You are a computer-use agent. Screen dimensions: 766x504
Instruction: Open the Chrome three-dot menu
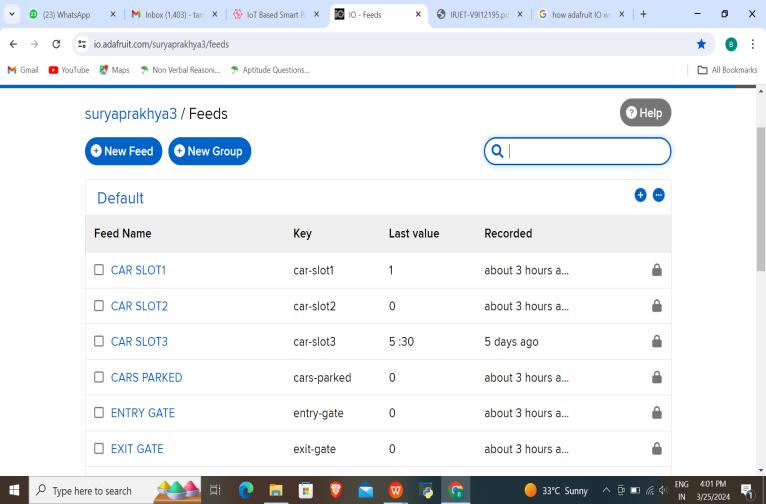(x=753, y=44)
